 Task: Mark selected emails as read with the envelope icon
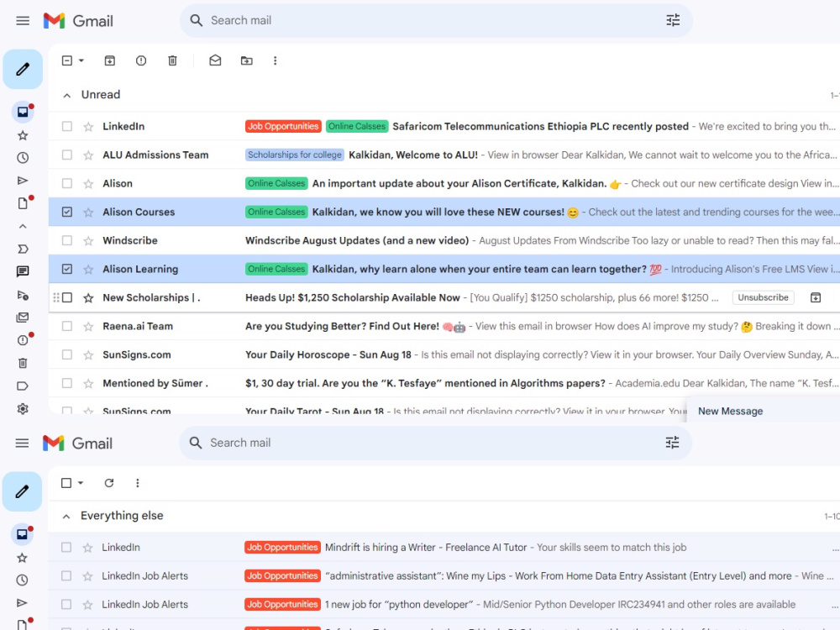click(x=215, y=60)
